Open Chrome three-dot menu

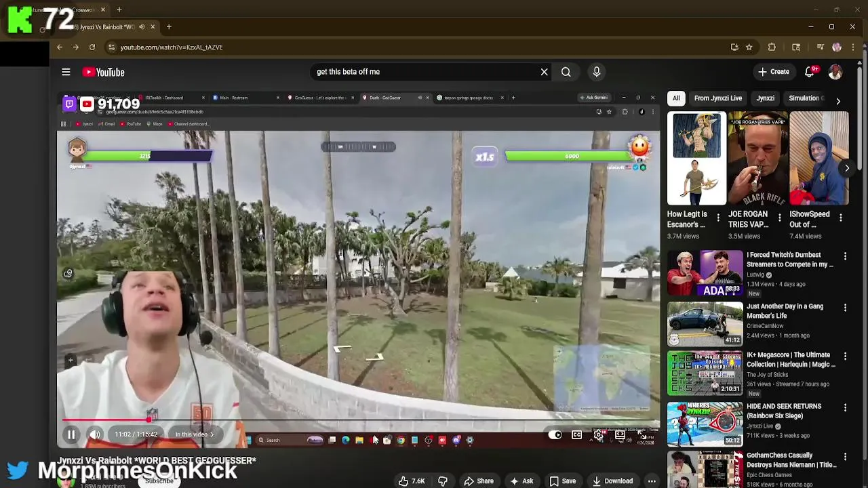point(854,47)
